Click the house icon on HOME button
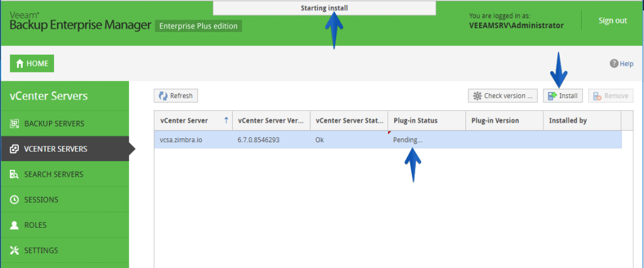The width and height of the screenshot is (644, 268). coord(19,64)
